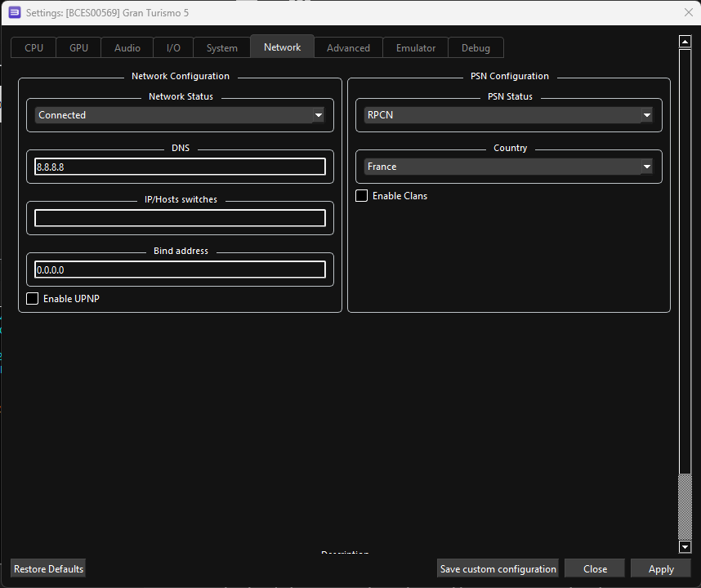Select the Audio tab
The height and width of the screenshot is (588, 701).
click(x=127, y=48)
